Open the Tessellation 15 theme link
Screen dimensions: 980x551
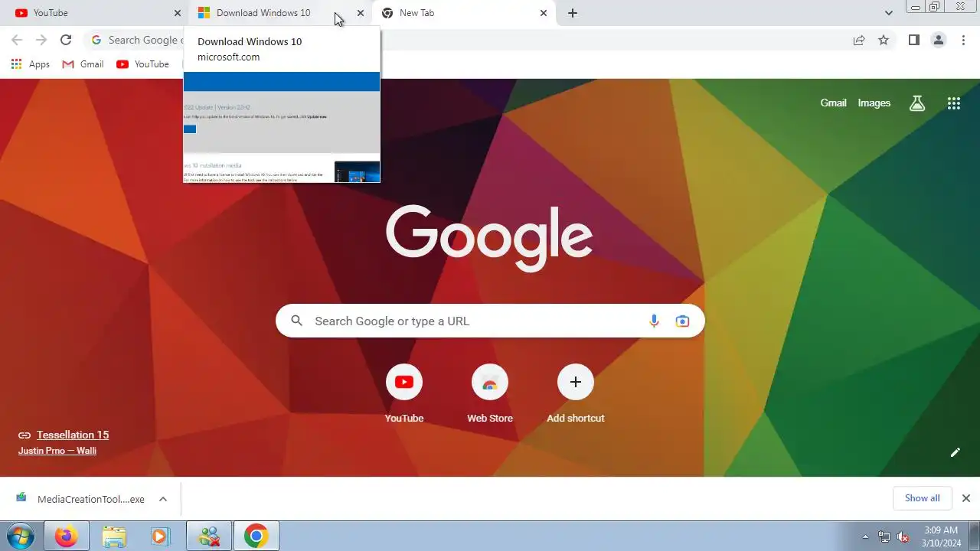pyautogui.click(x=73, y=435)
